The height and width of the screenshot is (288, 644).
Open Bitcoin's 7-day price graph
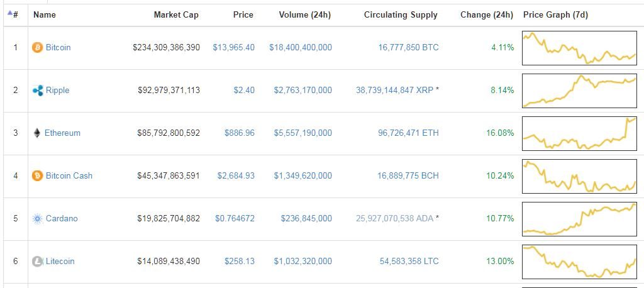(x=579, y=48)
